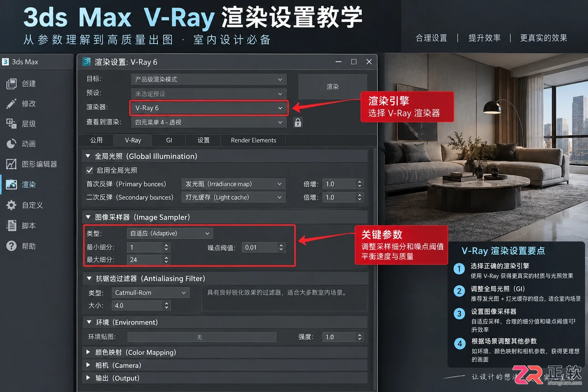Image resolution: width=588 pixels, height=392 pixels.
Task: Open the 预设 未选定预设 dropdown
Action: pos(209,94)
